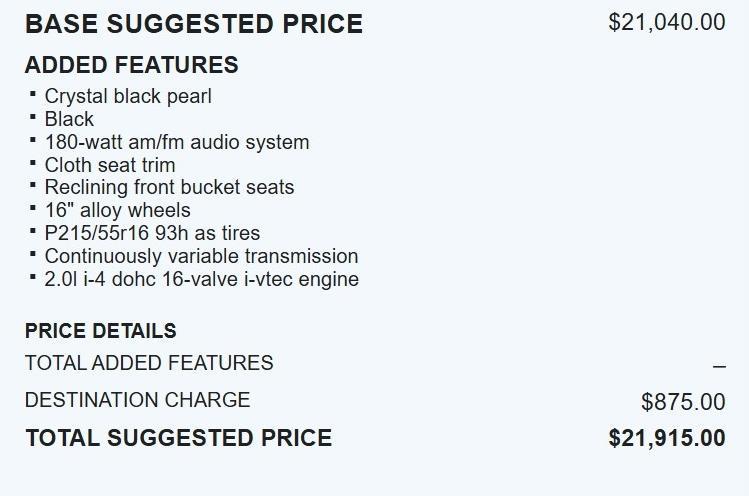Click the $875.00 destination charge amount

pyautogui.click(x=683, y=402)
